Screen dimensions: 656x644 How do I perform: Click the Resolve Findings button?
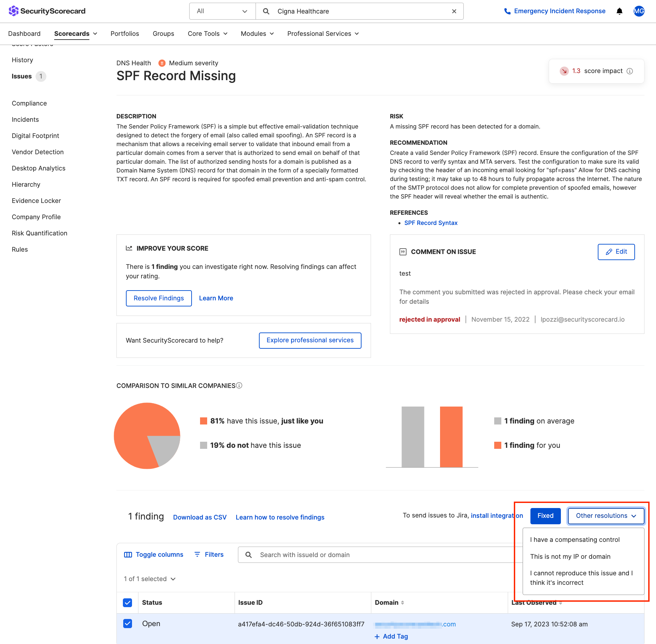coord(158,298)
